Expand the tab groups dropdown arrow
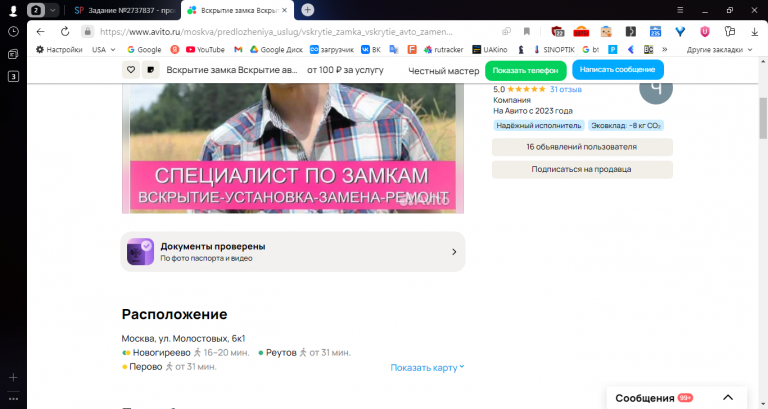Screen dimensions: 768x409 [x=52, y=10]
